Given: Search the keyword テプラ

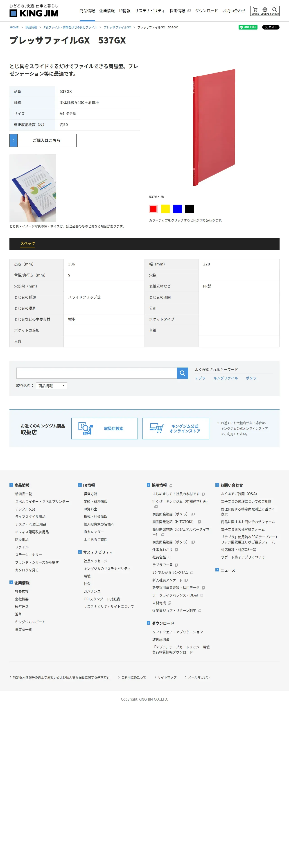Looking at the screenshot, I should tap(200, 378).
